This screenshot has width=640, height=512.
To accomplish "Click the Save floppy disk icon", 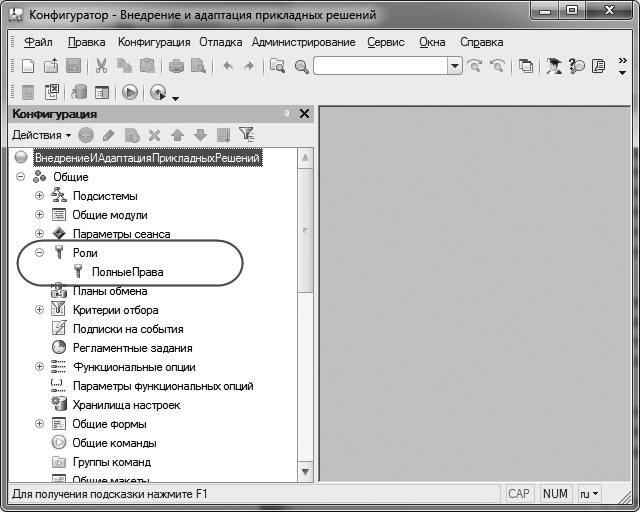I will click(73, 66).
